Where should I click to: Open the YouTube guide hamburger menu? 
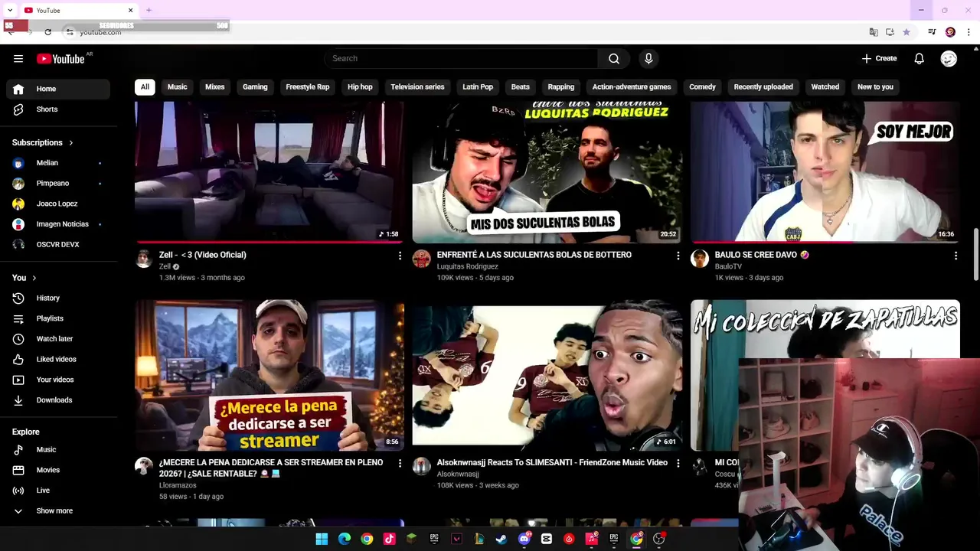pos(18,59)
